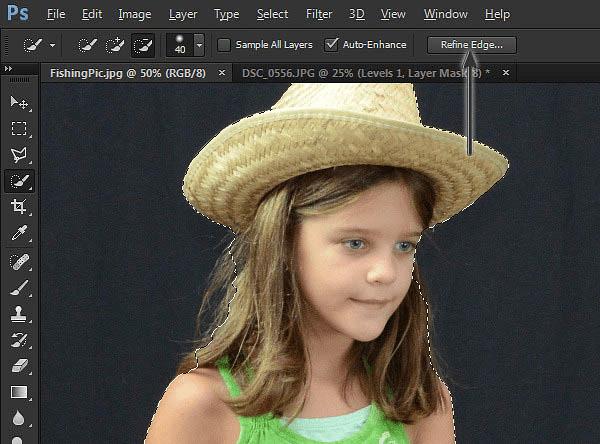
Task: Open the Image menu
Action: (x=135, y=15)
